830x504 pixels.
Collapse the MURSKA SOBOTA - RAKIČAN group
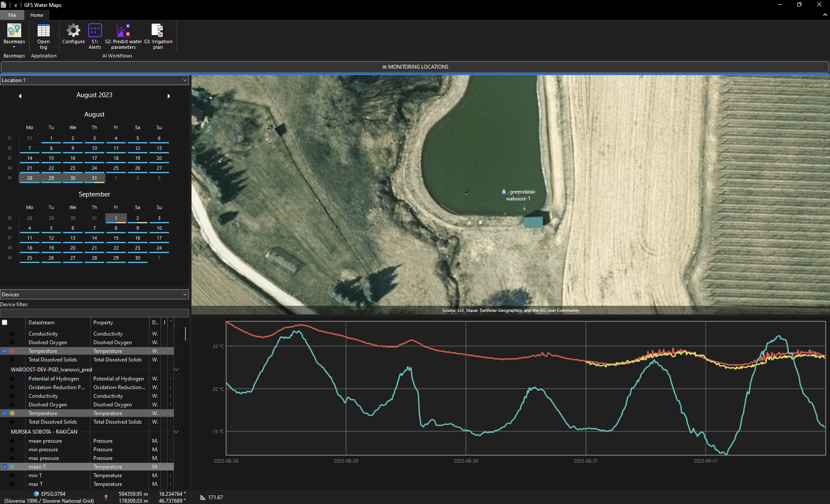click(x=176, y=432)
